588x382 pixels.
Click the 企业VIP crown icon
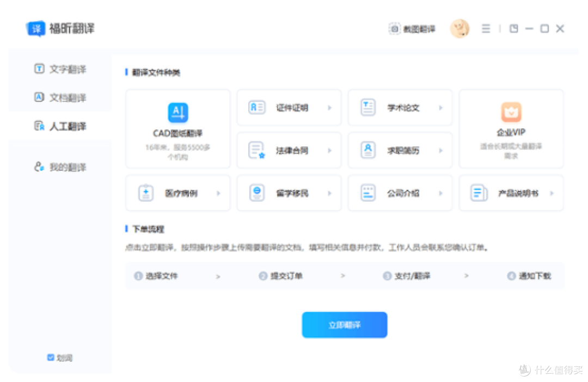[x=511, y=112]
